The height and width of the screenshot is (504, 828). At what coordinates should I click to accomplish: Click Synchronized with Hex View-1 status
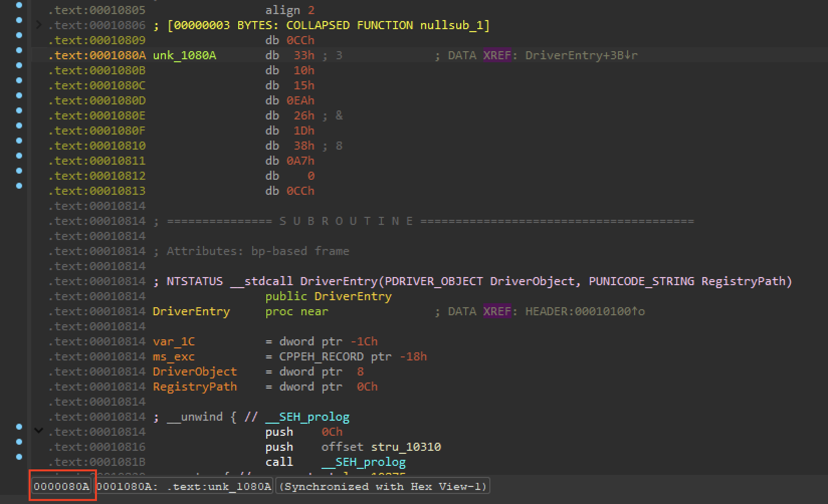point(383,486)
